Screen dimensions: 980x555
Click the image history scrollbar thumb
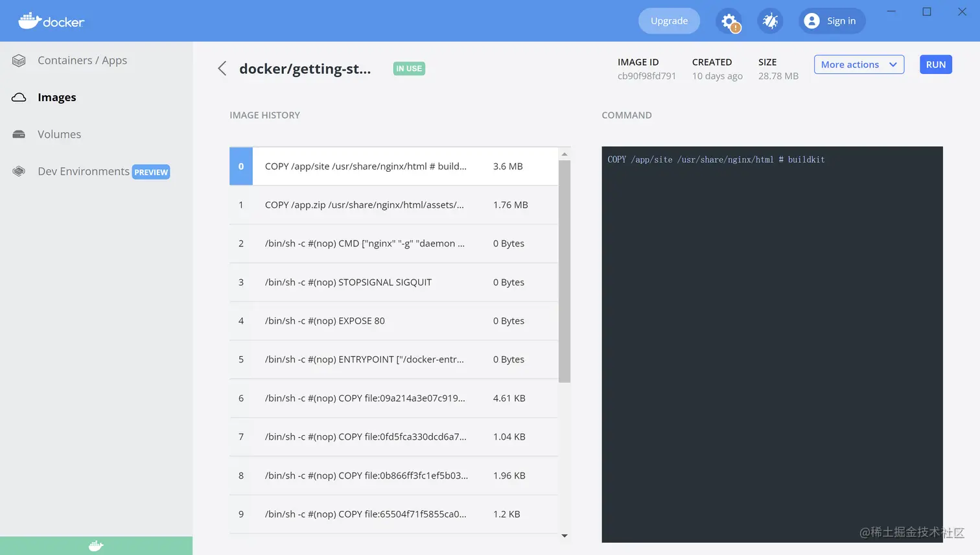pyautogui.click(x=565, y=271)
